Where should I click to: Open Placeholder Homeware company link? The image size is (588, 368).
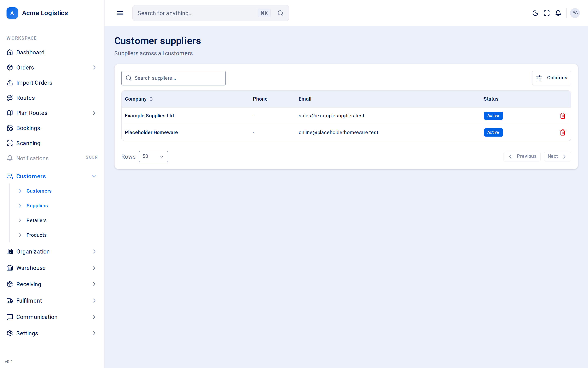151,132
